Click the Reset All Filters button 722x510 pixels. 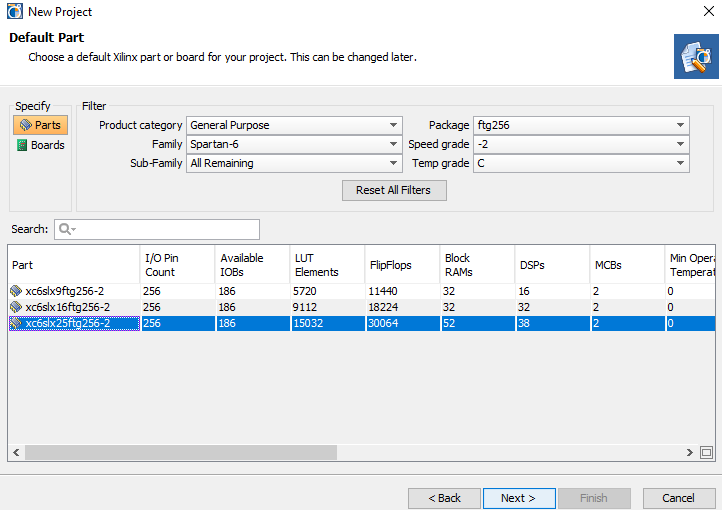tap(394, 190)
